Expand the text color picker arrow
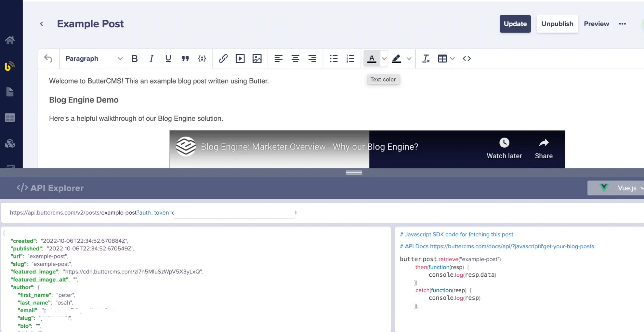This screenshot has width=644, height=332. pos(384,58)
